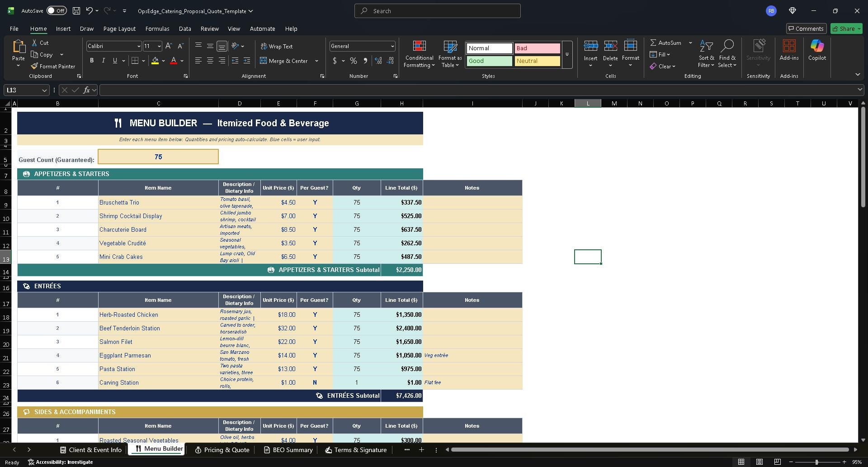The width and height of the screenshot is (868, 467).
Task: Click the Paste clipboard icon
Action: click(19, 46)
